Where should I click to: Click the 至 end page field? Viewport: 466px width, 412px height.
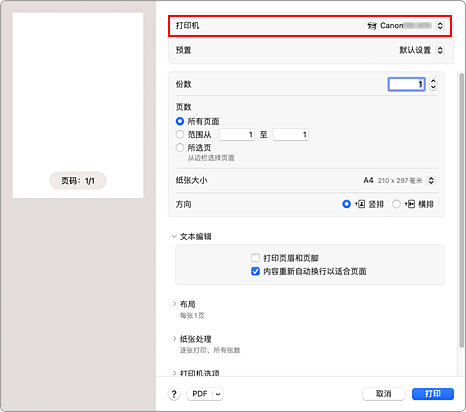(291, 135)
